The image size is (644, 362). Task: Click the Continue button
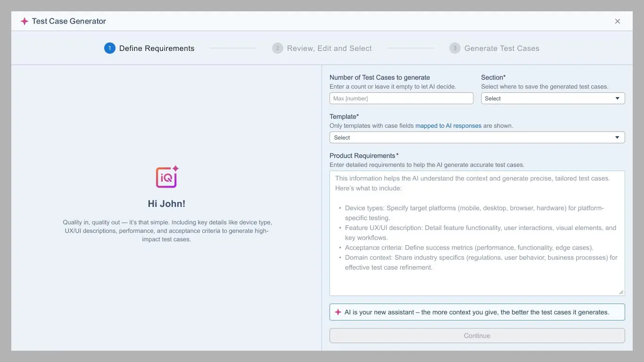tap(477, 336)
